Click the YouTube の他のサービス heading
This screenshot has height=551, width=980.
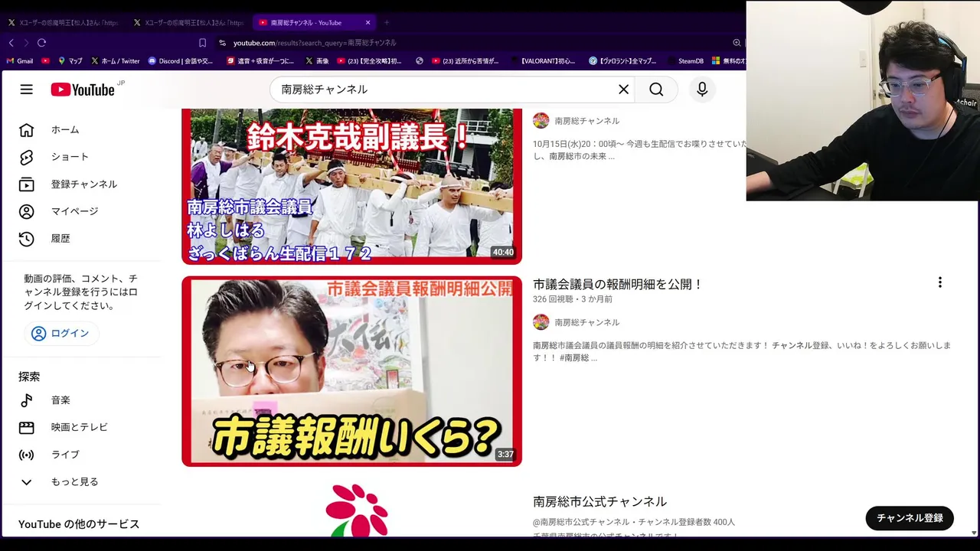tap(79, 524)
